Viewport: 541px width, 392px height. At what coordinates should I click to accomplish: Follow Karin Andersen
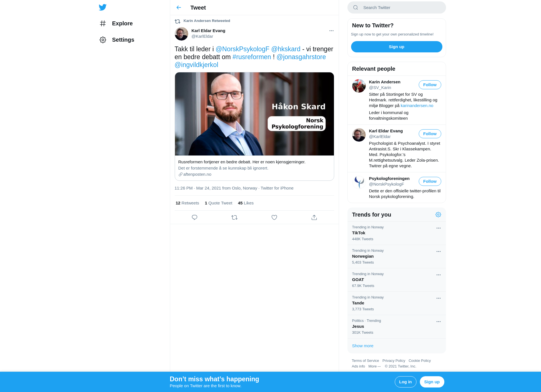(x=430, y=85)
